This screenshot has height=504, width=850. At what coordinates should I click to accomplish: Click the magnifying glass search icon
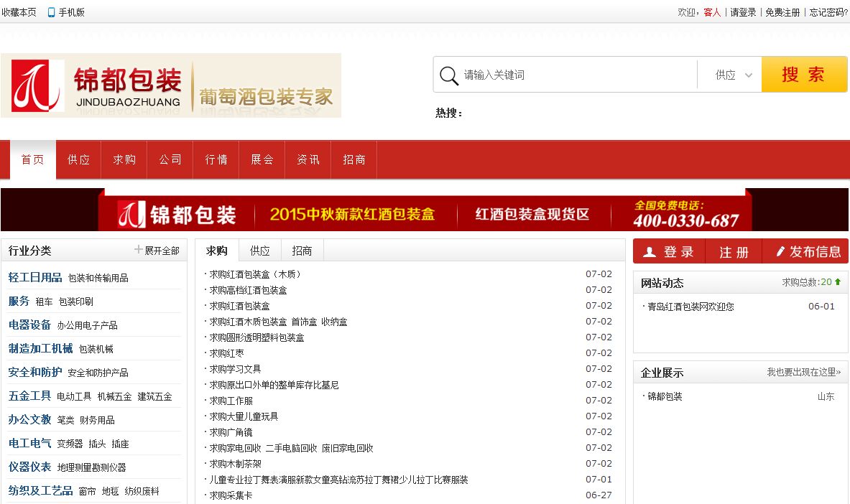[448, 75]
